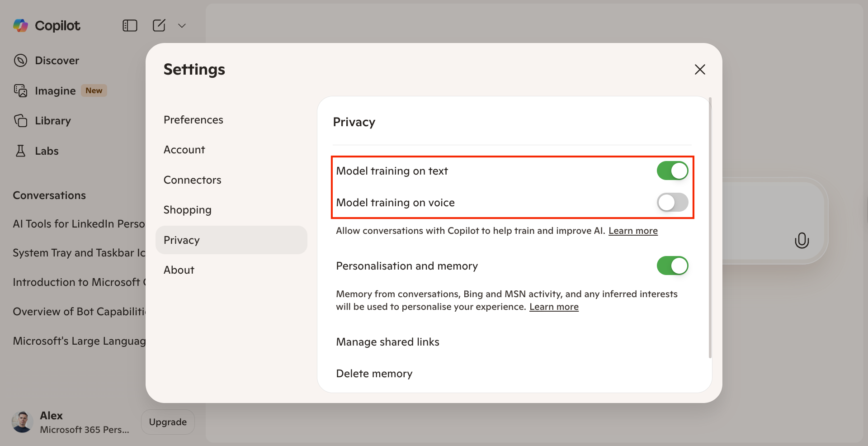The width and height of the screenshot is (868, 446).
Task: Open the Connectors settings tab
Action: click(231, 180)
